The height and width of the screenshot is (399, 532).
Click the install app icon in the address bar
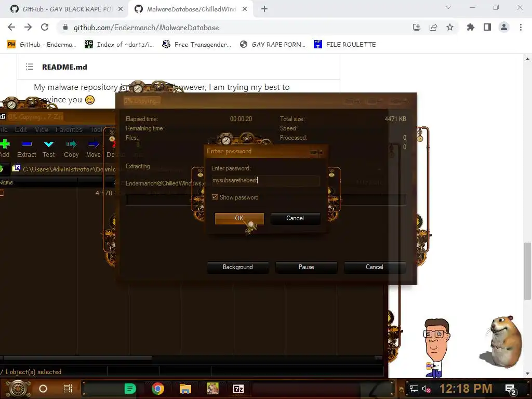(416, 28)
